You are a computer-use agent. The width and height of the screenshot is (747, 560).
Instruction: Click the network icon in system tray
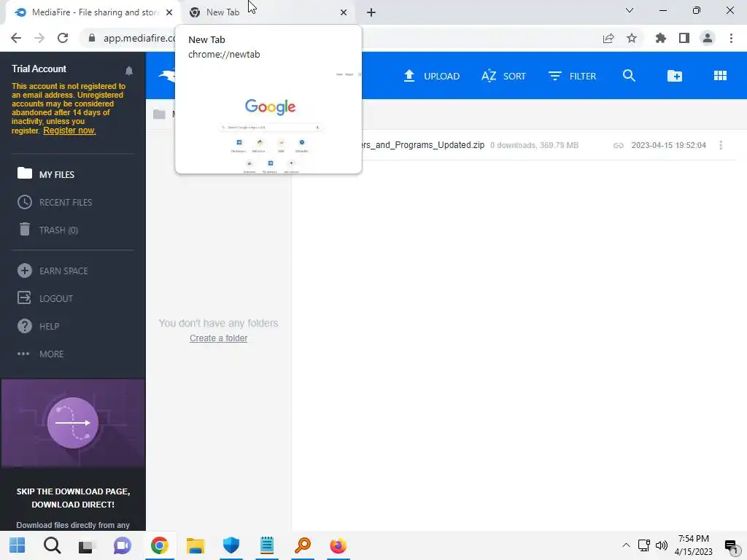(x=643, y=545)
